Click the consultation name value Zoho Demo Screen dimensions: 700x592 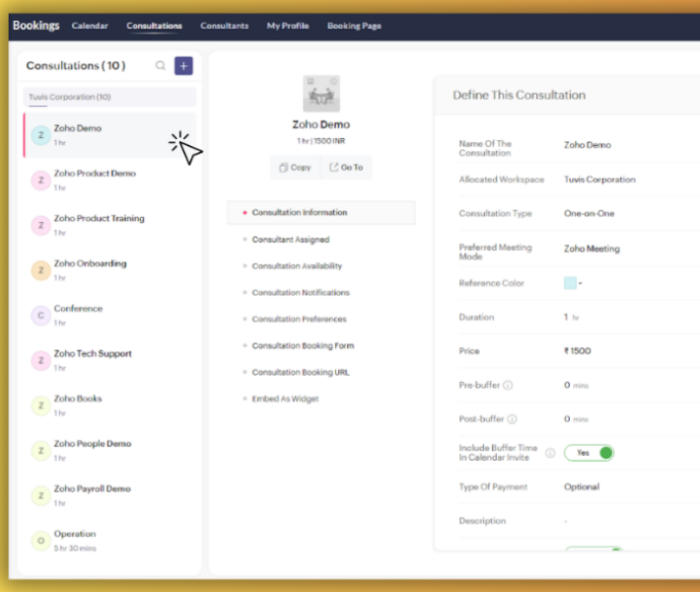coord(588,145)
